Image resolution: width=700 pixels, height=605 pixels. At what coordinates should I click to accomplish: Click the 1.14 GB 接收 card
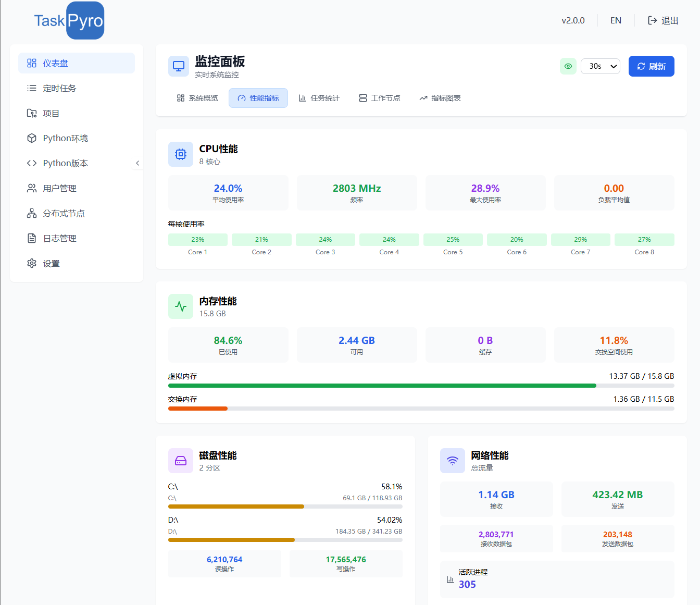click(x=496, y=499)
